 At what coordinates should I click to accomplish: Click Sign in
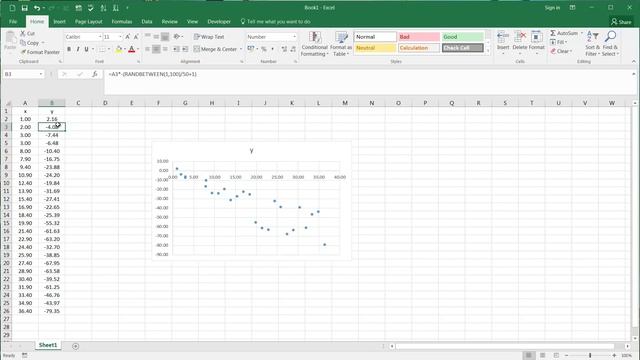coord(552,8)
